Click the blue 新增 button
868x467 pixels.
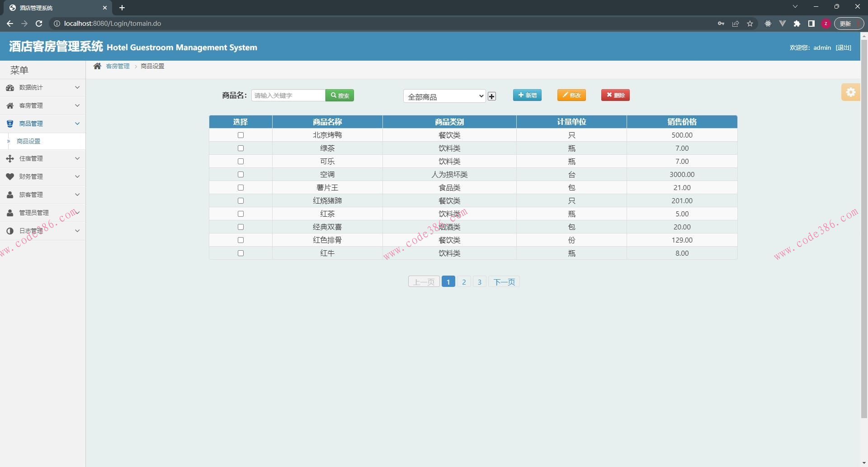click(527, 95)
